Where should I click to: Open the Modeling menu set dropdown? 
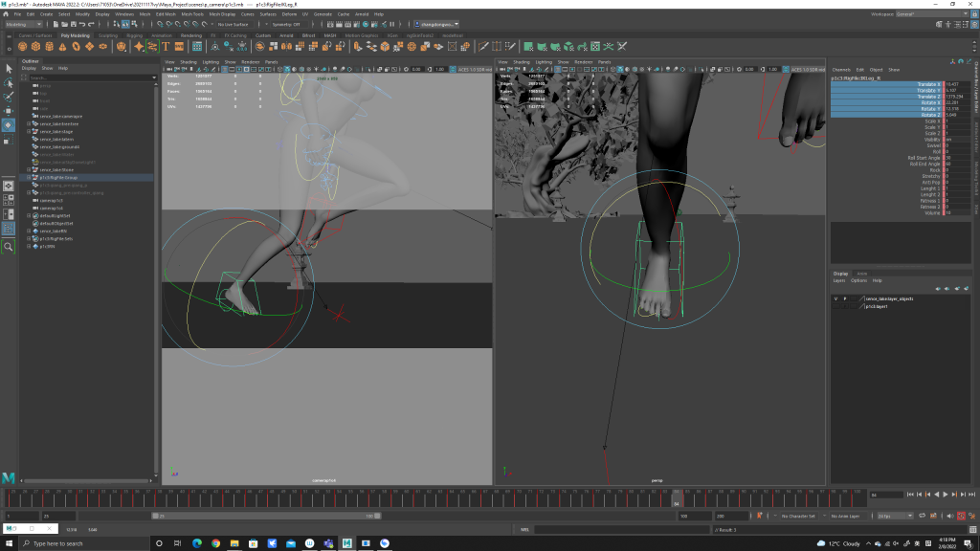coord(23,24)
